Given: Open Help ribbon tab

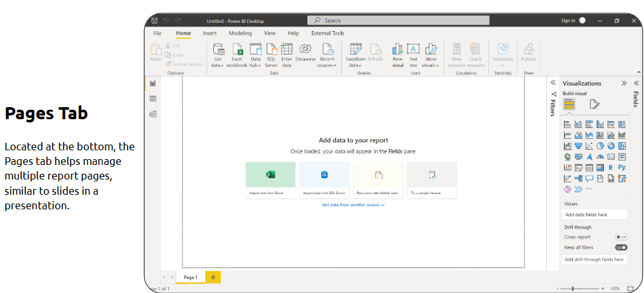Looking at the screenshot, I should coord(293,33).
